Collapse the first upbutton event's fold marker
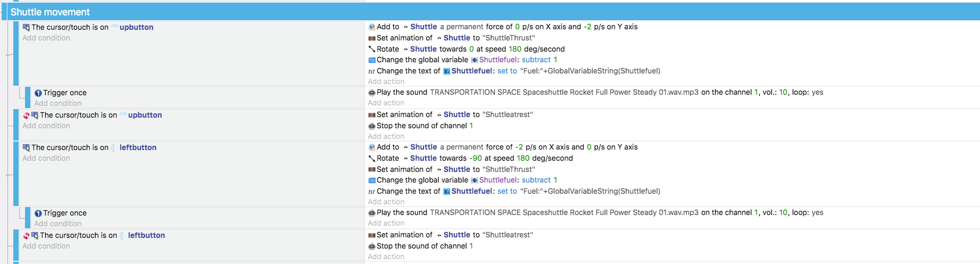This screenshot has width=980, height=264. [7, 55]
